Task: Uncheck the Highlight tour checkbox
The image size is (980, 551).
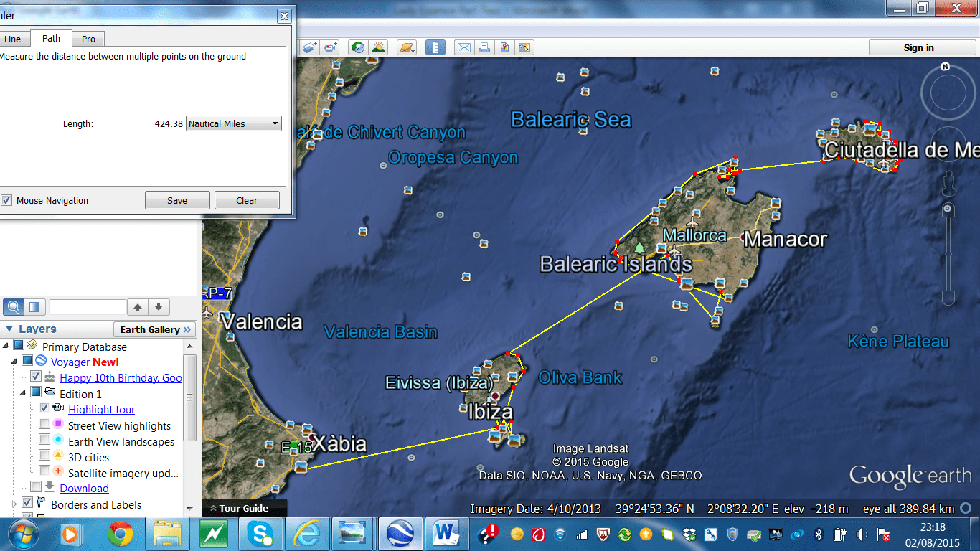Action: click(44, 408)
